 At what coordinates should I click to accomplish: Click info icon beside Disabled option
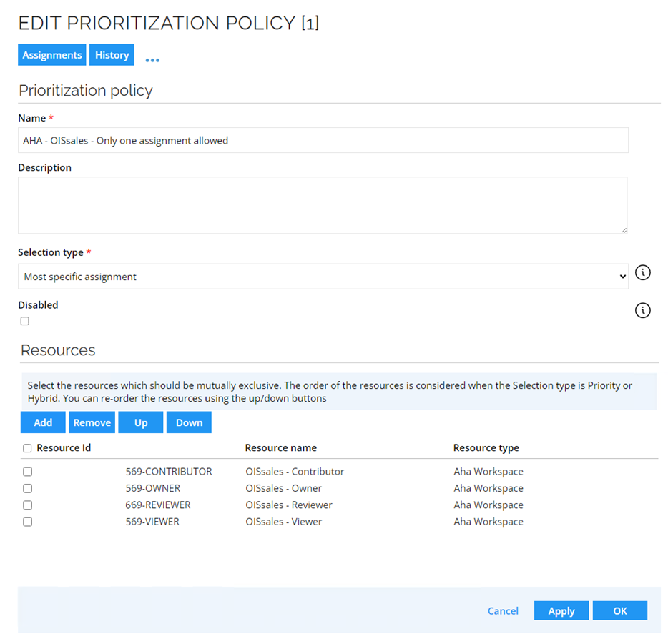pos(642,310)
